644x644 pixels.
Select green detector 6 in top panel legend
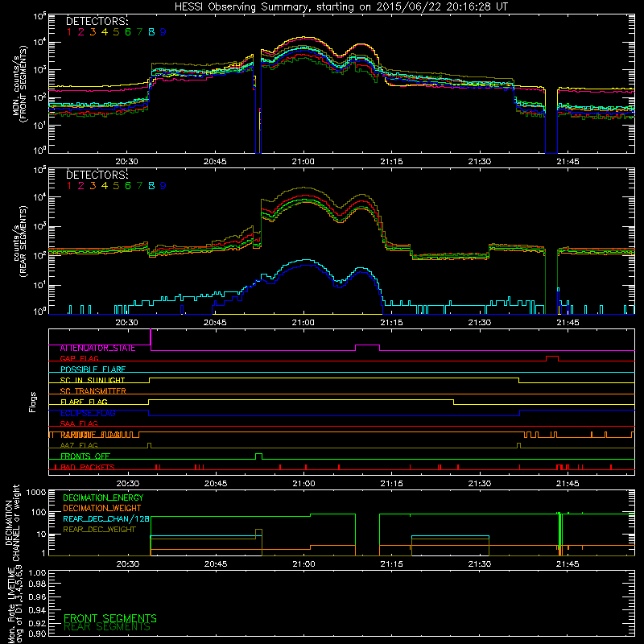[128, 32]
